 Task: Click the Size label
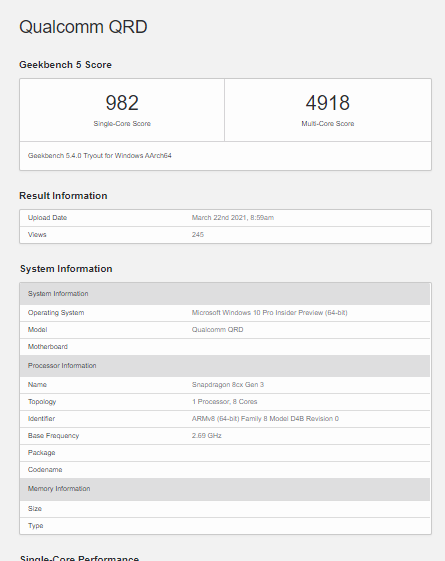point(35,509)
